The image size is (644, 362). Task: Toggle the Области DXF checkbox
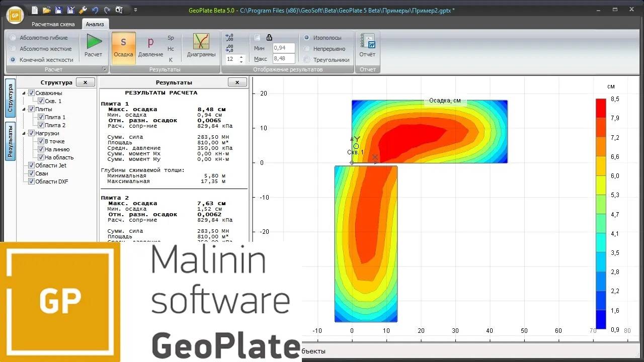[x=31, y=182]
